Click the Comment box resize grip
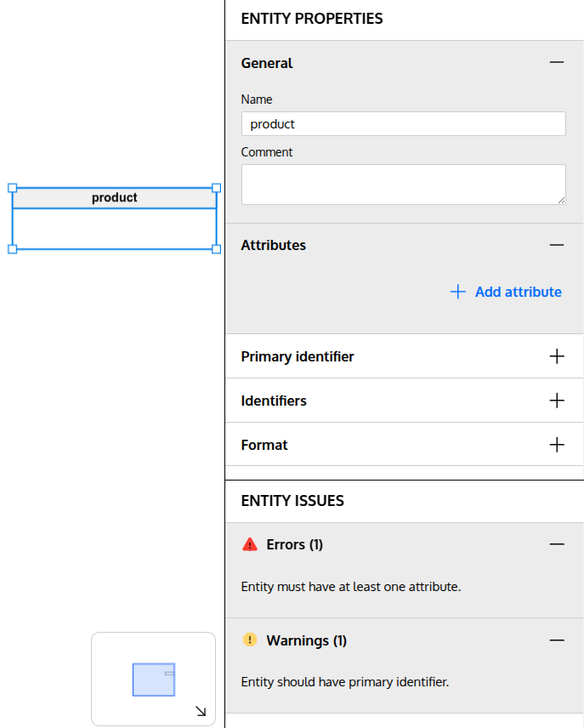 coord(561,200)
